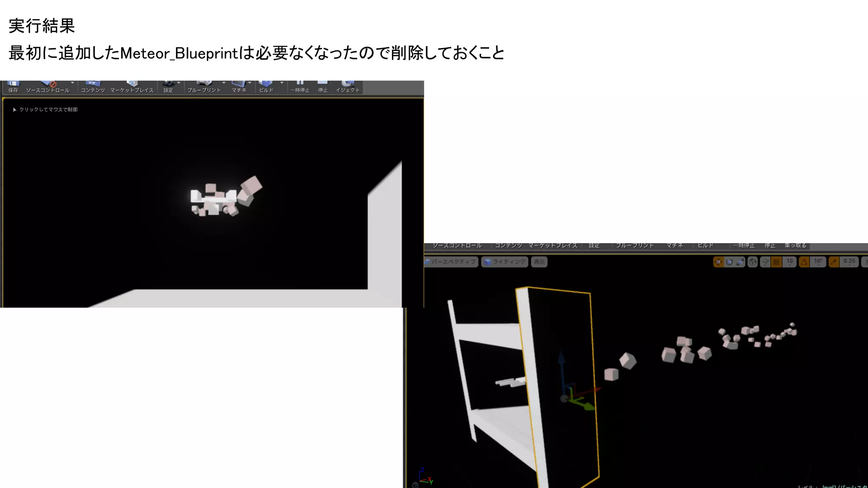
Task: Open 設定 in right editor toolbar
Action: click(x=594, y=246)
